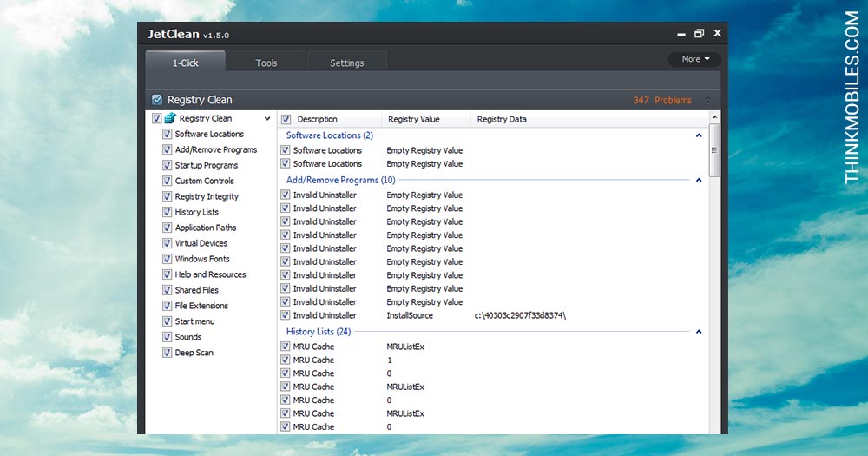Select the Windows Fonts tree item label
This screenshot has width=868, height=456.
pyautogui.click(x=202, y=259)
